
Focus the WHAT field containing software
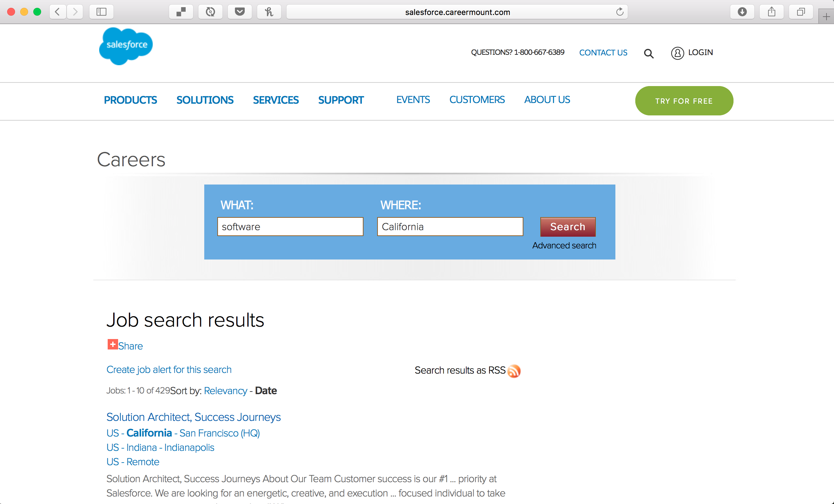(290, 227)
